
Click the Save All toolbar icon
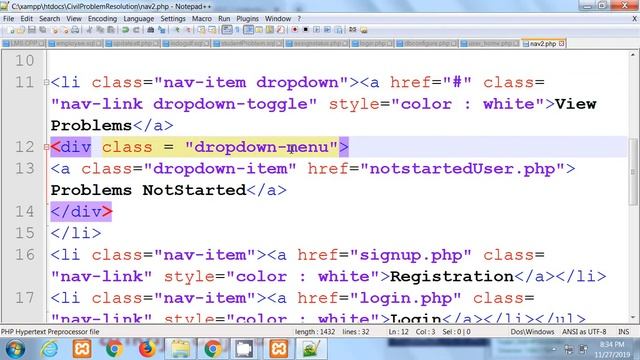click(x=43, y=30)
